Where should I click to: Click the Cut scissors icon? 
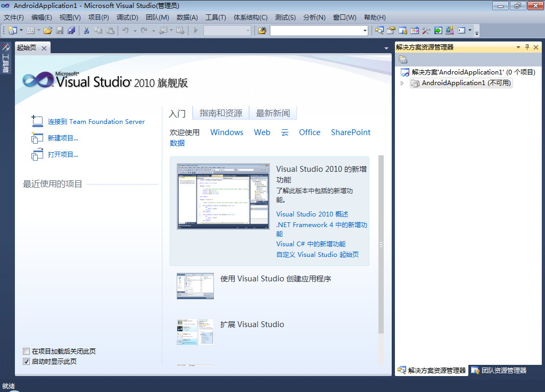87,30
